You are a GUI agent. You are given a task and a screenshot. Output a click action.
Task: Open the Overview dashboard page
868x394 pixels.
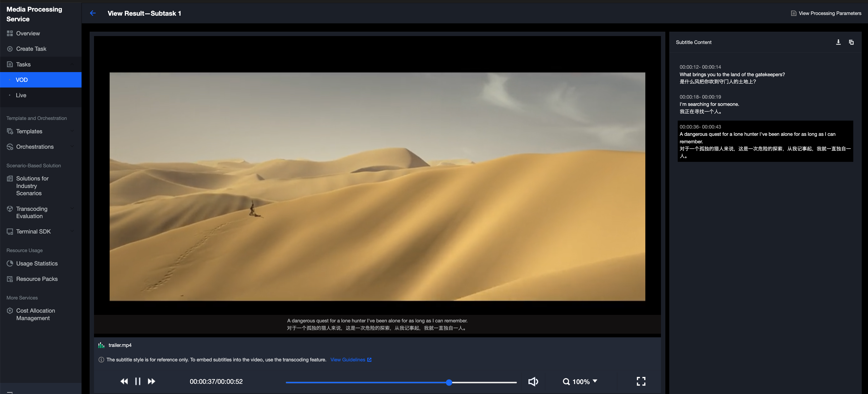click(28, 33)
